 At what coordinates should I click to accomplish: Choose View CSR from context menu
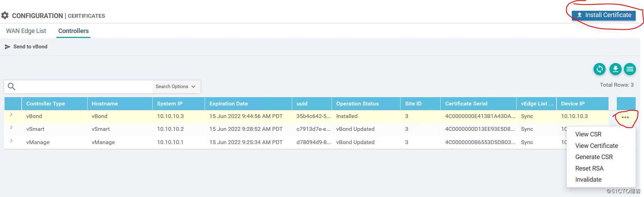(x=588, y=134)
